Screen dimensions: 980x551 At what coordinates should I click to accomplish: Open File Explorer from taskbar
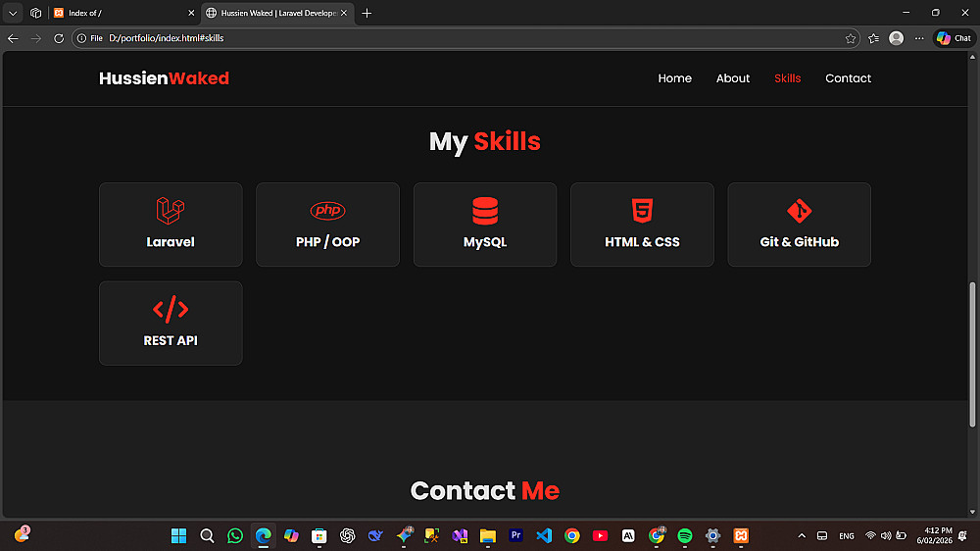tap(487, 536)
